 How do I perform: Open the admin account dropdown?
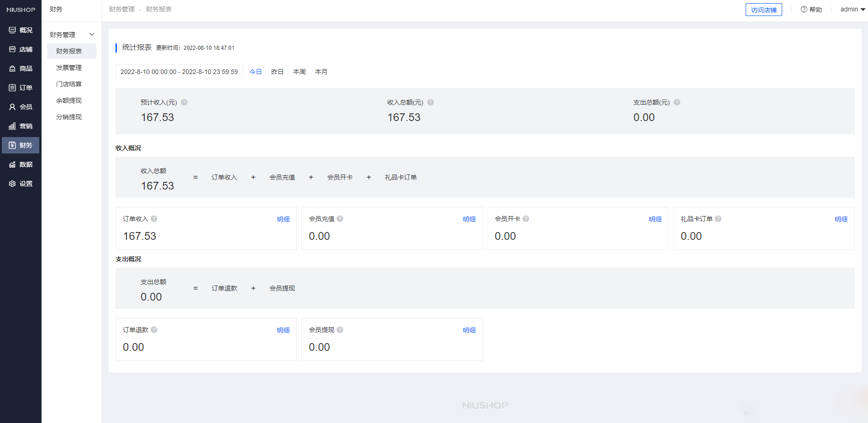(x=852, y=9)
